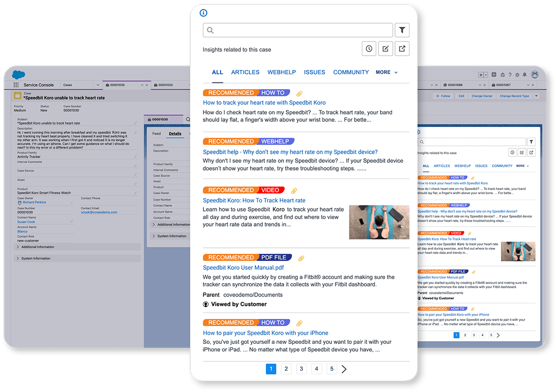Click the info icon above the front search box
The width and height of the screenshot is (556, 392).
coord(203,13)
